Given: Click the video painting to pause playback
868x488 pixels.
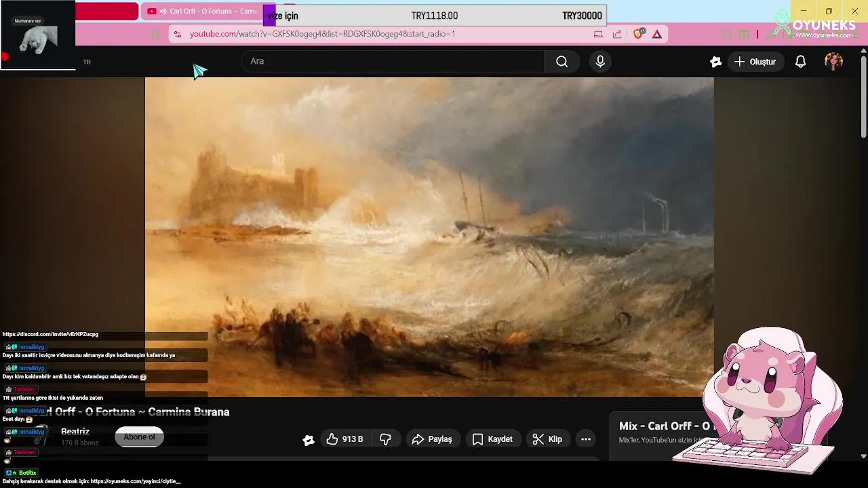Looking at the screenshot, I should coord(429,237).
